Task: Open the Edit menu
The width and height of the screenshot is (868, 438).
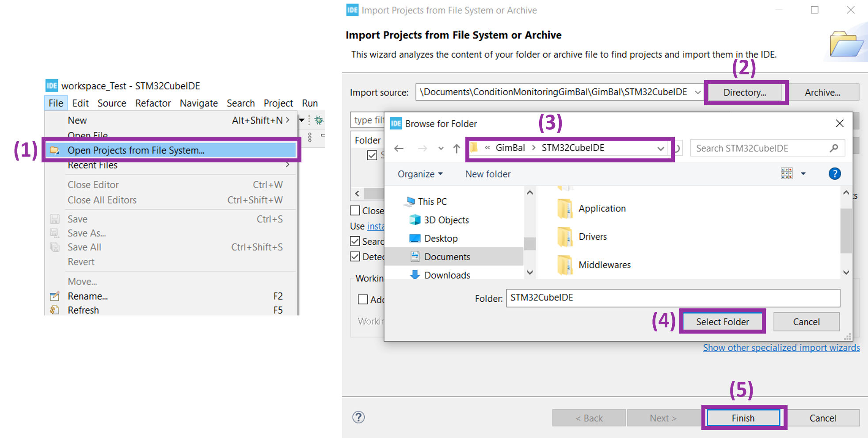Action: (x=80, y=103)
